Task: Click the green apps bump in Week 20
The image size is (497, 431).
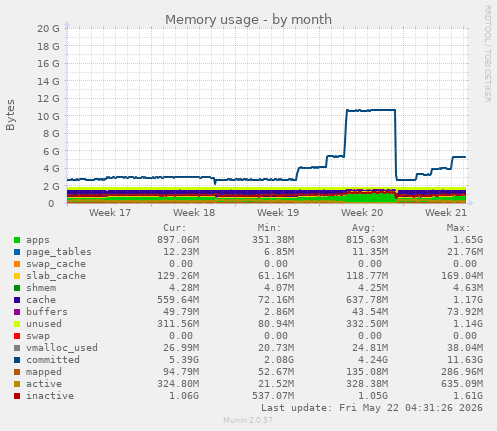Action: (x=370, y=197)
